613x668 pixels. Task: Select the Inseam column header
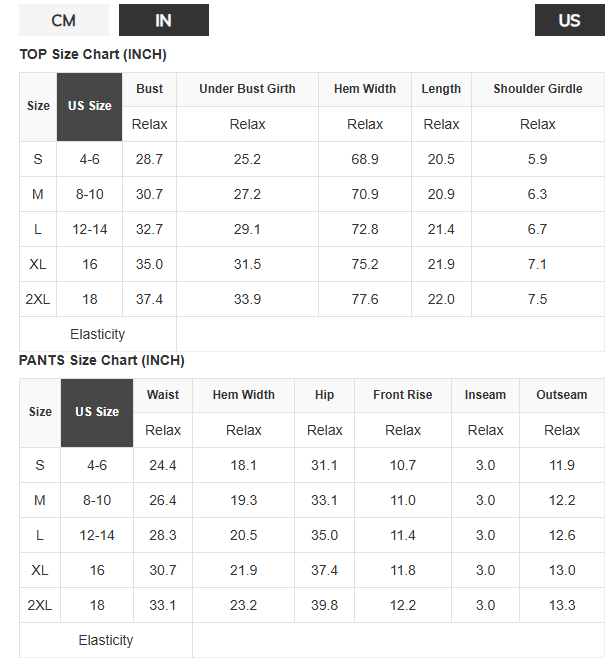(485, 395)
